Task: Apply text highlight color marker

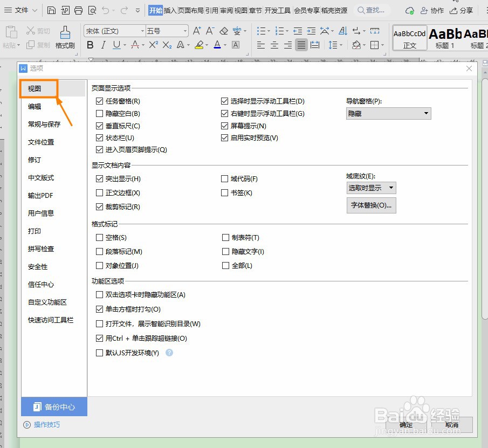Action: click(199, 45)
